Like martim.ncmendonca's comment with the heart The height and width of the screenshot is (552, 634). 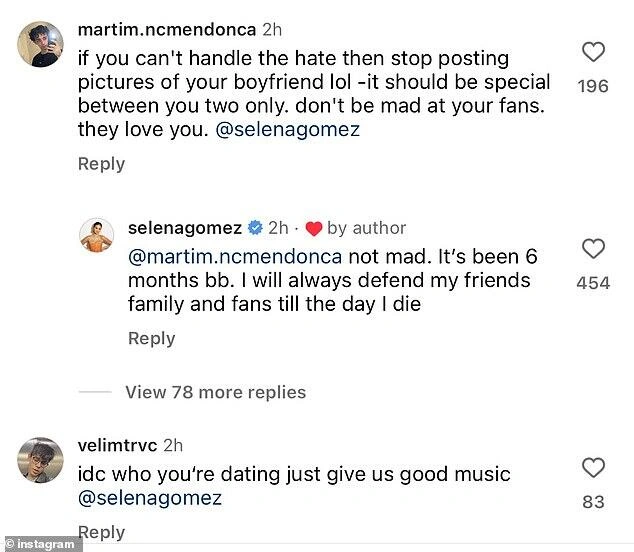593,52
